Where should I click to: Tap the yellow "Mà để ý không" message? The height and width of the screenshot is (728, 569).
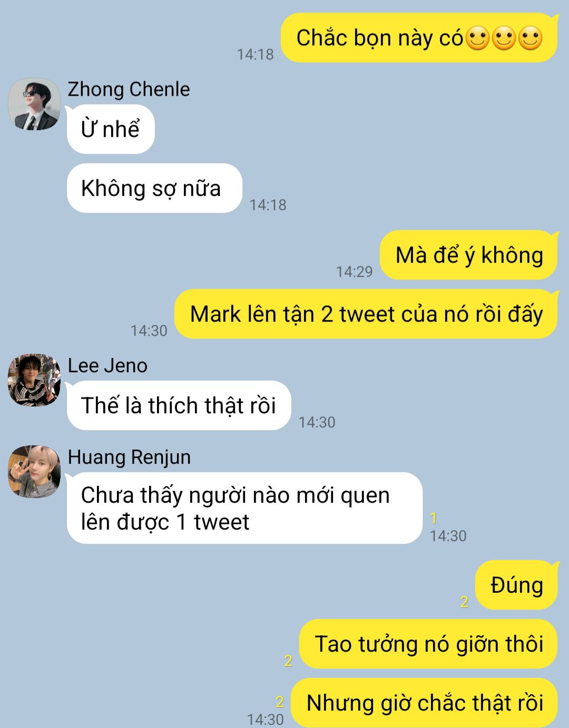tap(468, 255)
